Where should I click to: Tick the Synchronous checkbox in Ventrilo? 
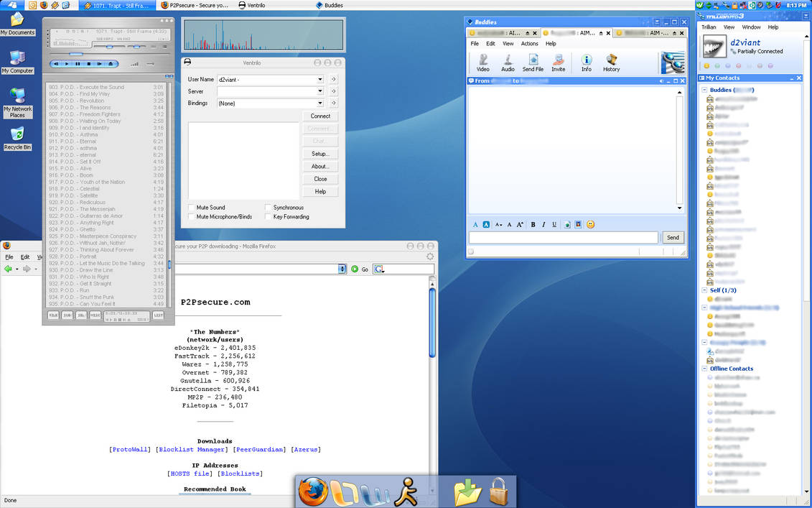point(269,208)
